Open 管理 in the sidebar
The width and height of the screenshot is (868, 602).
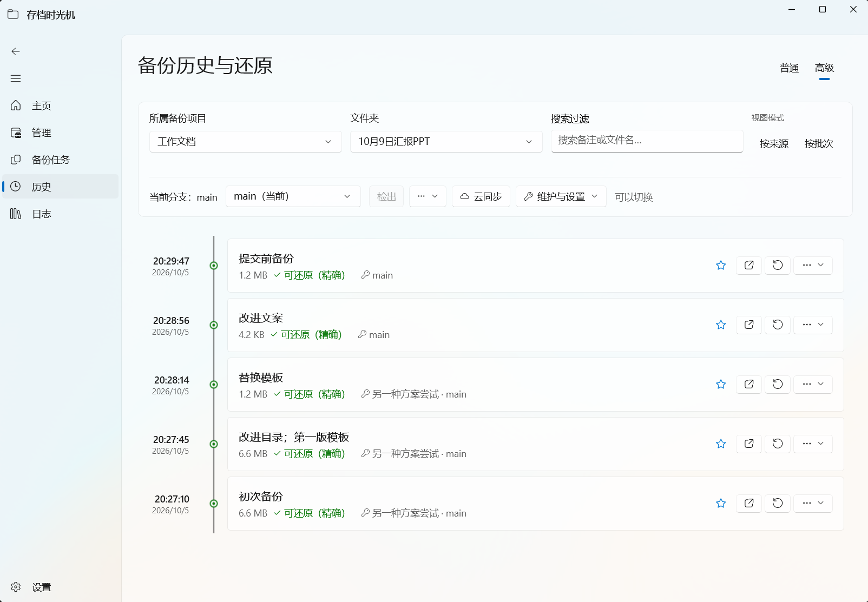[x=60, y=133]
